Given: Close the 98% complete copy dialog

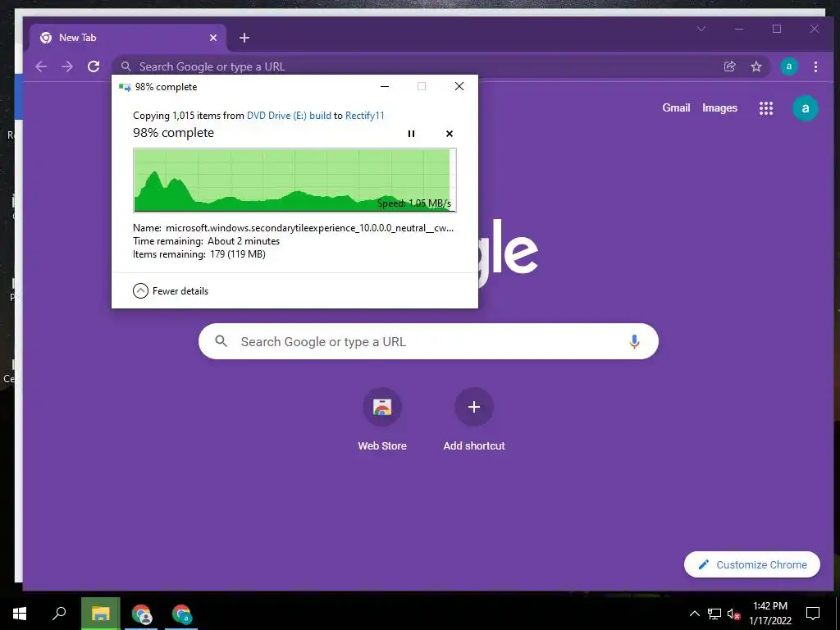Looking at the screenshot, I should click(x=459, y=86).
